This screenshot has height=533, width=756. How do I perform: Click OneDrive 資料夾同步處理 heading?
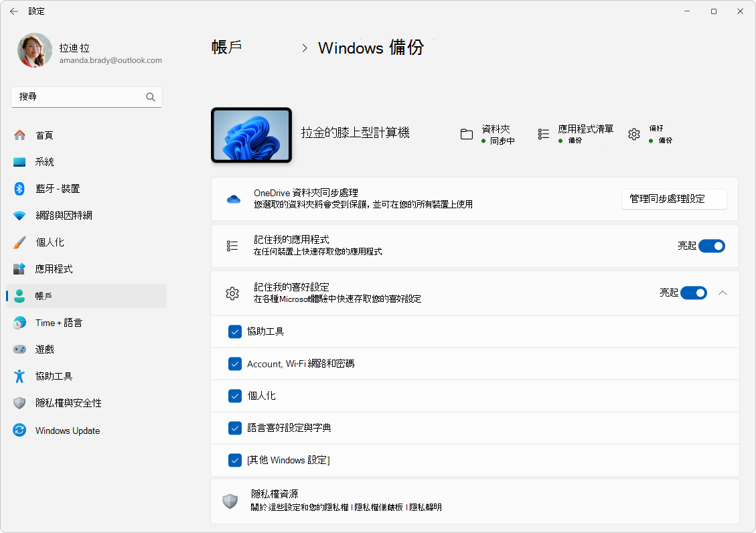click(x=305, y=193)
